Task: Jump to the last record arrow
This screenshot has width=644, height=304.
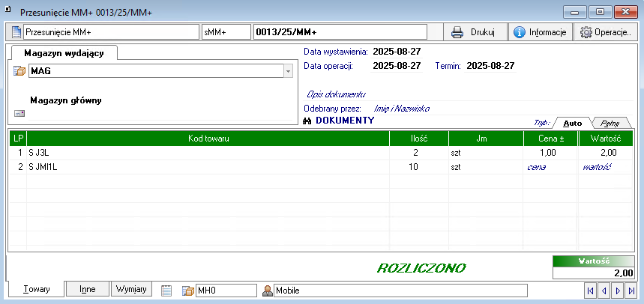Action: pyautogui.click(x=631, y=290)
